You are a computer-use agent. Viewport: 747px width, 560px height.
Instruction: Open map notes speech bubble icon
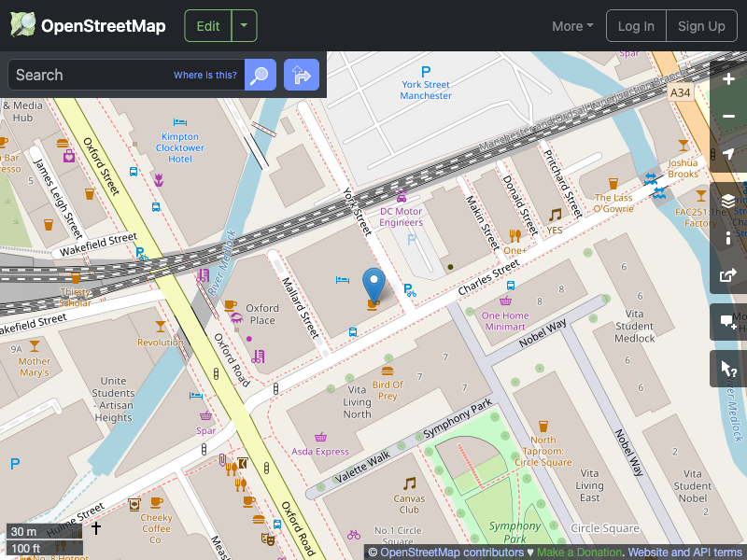point(728,322)
